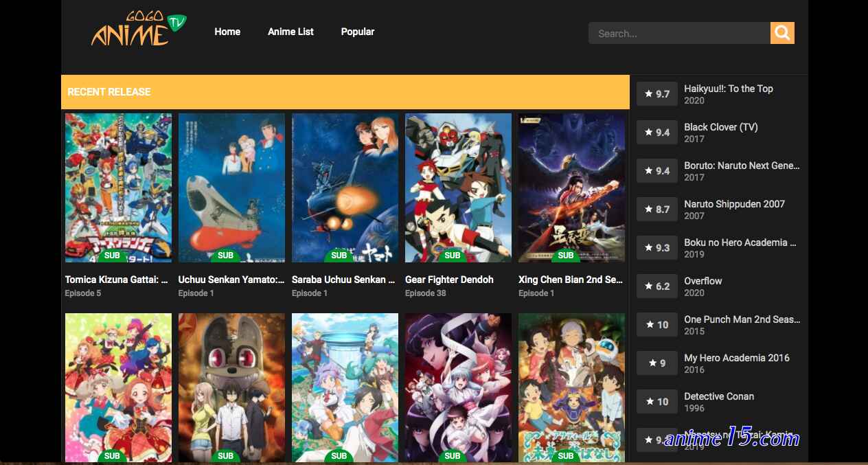Open Haikyuu!!: To the Top
The image size is (868, 465).
pyautogui.click(x=729, y=89)
